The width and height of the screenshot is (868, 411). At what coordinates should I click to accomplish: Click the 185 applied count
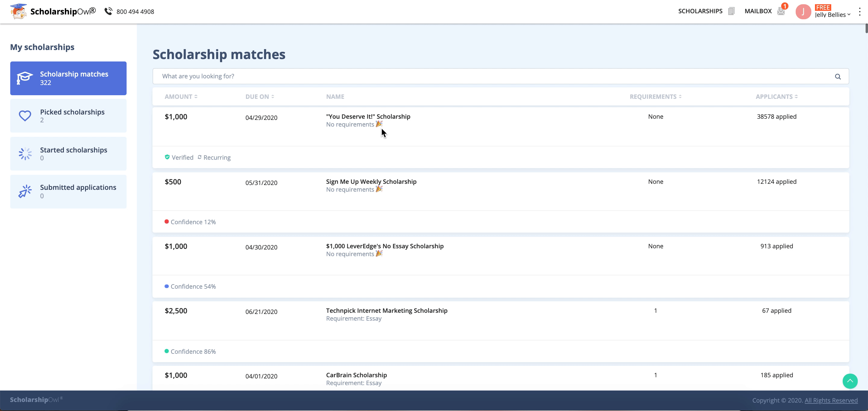tap(776, 375)
